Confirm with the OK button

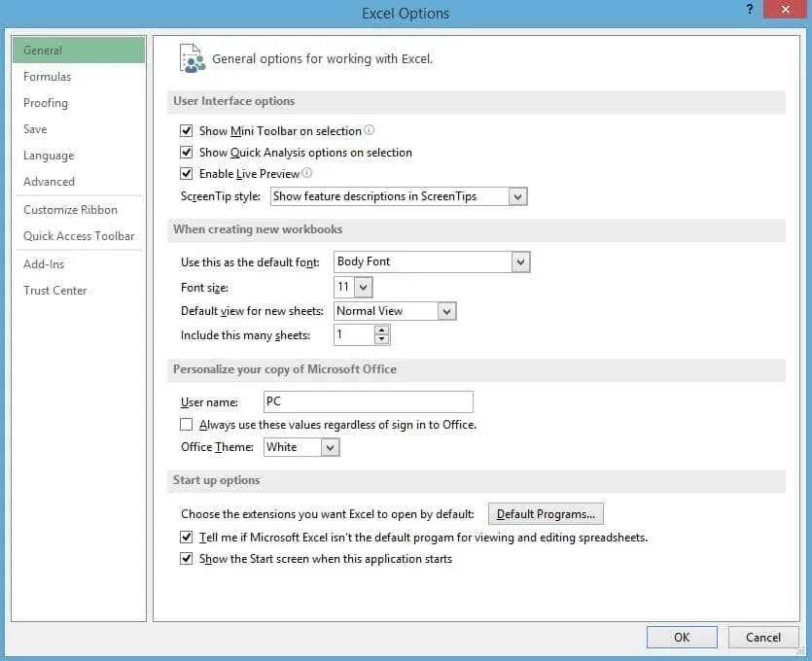(682, 638)
